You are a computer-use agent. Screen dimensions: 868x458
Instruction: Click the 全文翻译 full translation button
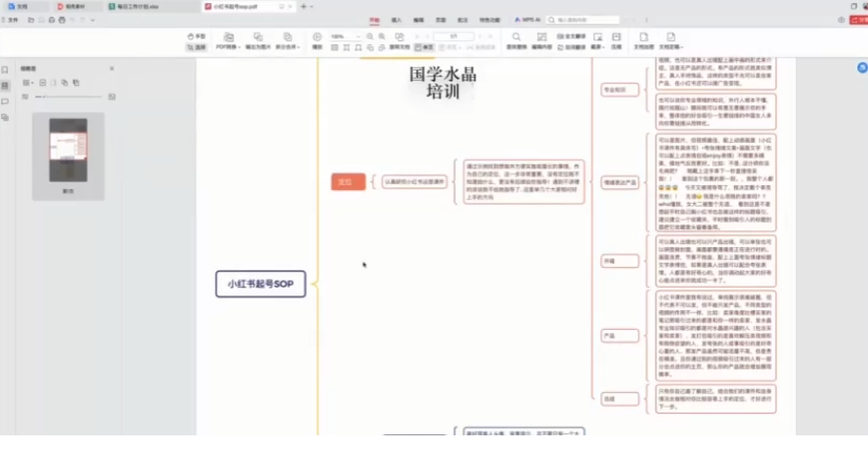click(x=571, y=36)
